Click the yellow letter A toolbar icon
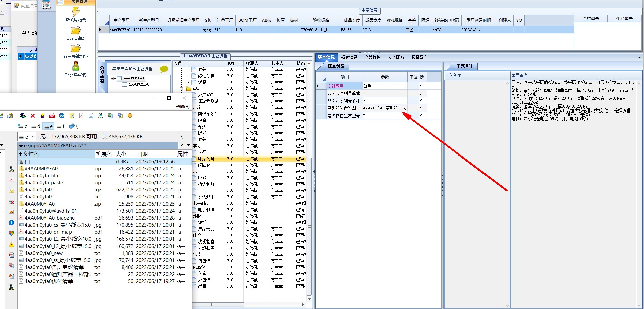 [72, 116]
